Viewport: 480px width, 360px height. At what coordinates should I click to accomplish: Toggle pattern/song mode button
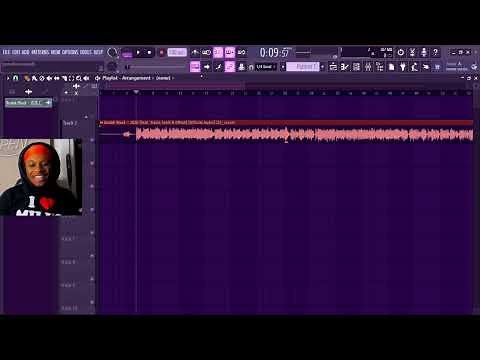[127, 53]
